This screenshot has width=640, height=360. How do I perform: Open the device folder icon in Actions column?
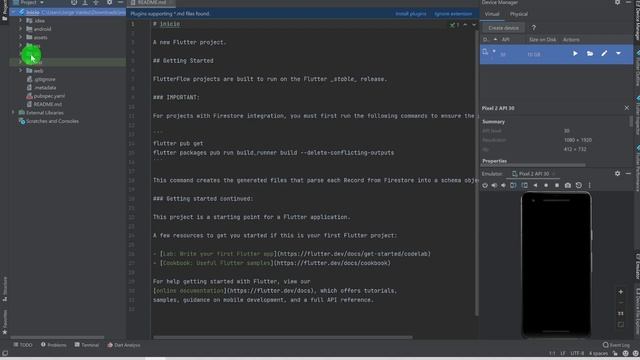coord(590,53)
